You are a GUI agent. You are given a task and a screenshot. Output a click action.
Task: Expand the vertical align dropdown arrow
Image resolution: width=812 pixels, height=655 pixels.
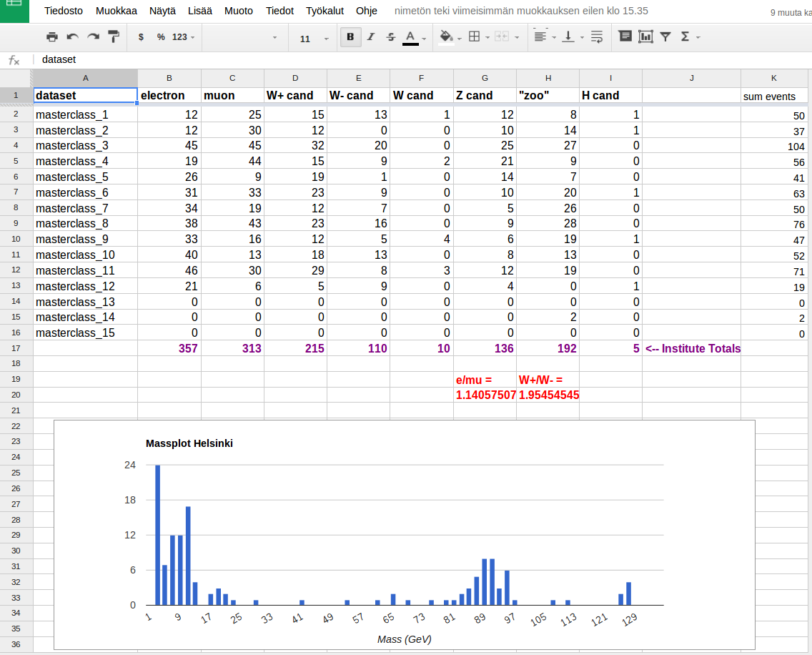582,37
